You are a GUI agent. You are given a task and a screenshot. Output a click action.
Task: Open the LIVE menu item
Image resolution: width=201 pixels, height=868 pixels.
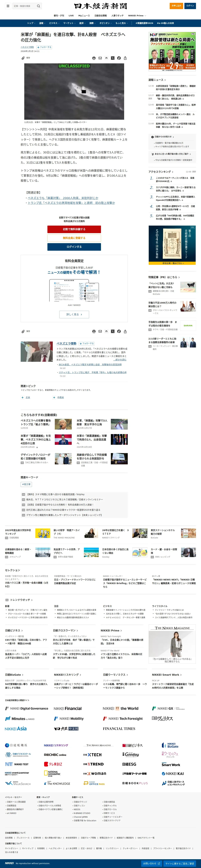tap(71, 16)
